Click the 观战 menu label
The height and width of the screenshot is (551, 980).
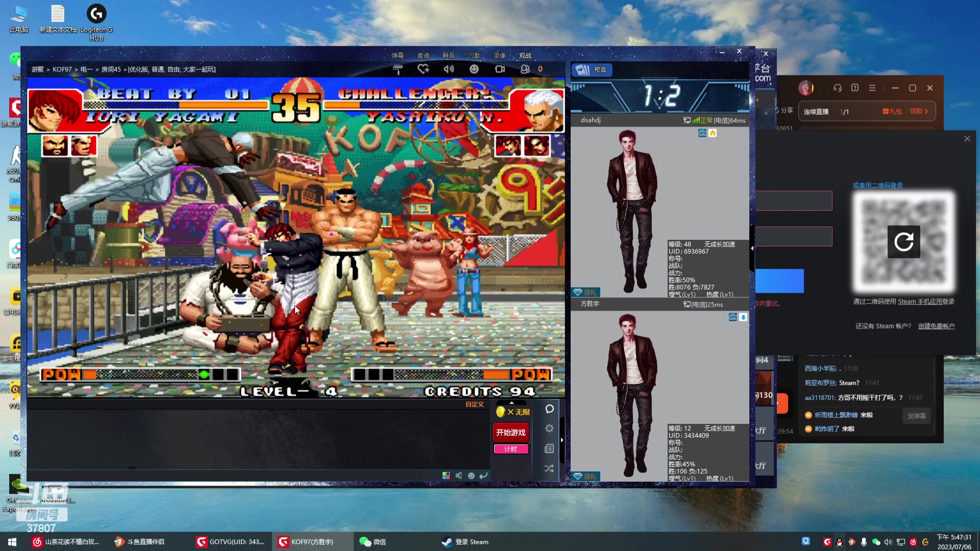pos(525,56)
